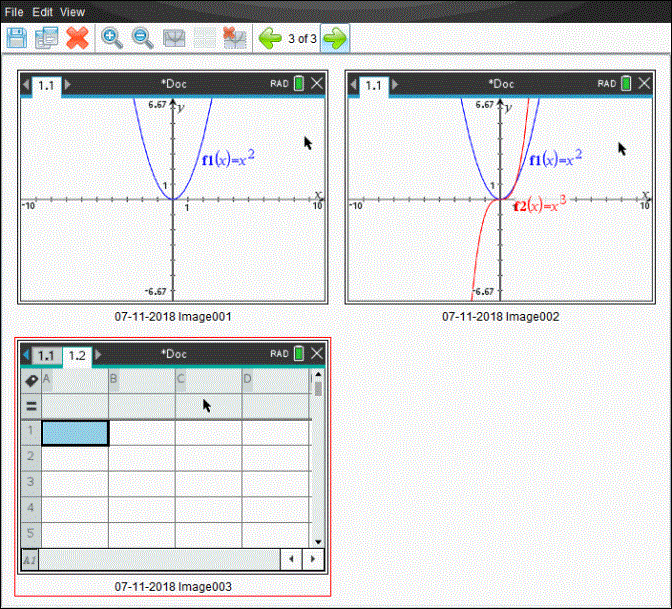Click the 07-11-2018 Image002 caption
The width and height of the screenshot is (672, 609).
[500, 316]
